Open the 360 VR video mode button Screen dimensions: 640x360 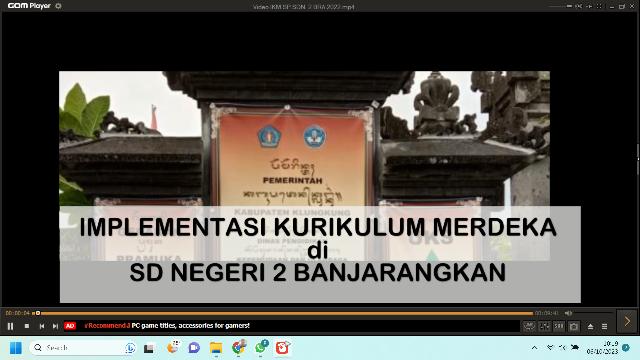pos(529,326)
